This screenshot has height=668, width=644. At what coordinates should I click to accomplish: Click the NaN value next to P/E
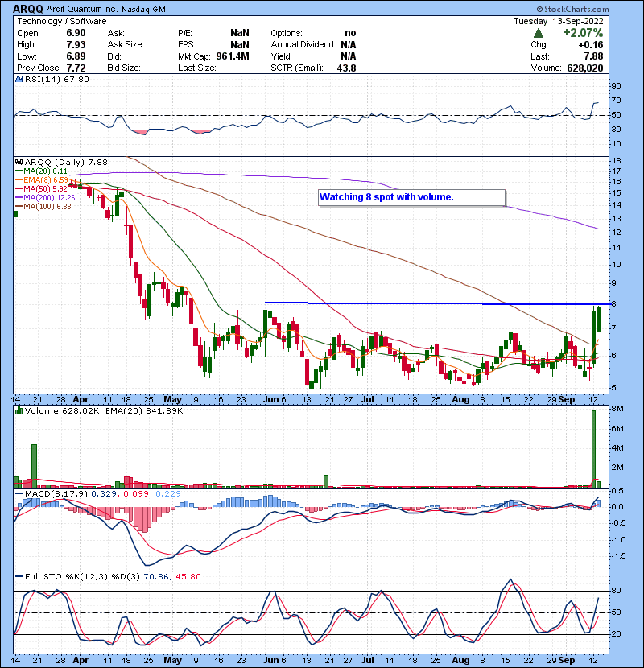240,33
